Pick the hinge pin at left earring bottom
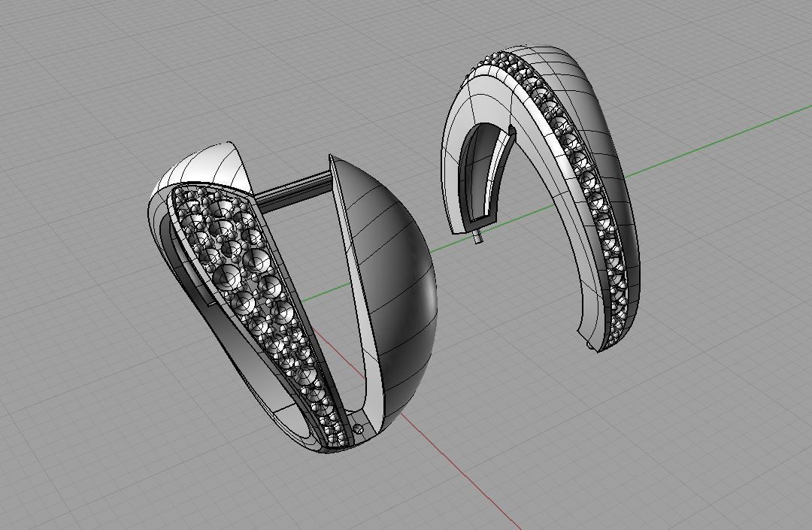 tap(358, 429)
